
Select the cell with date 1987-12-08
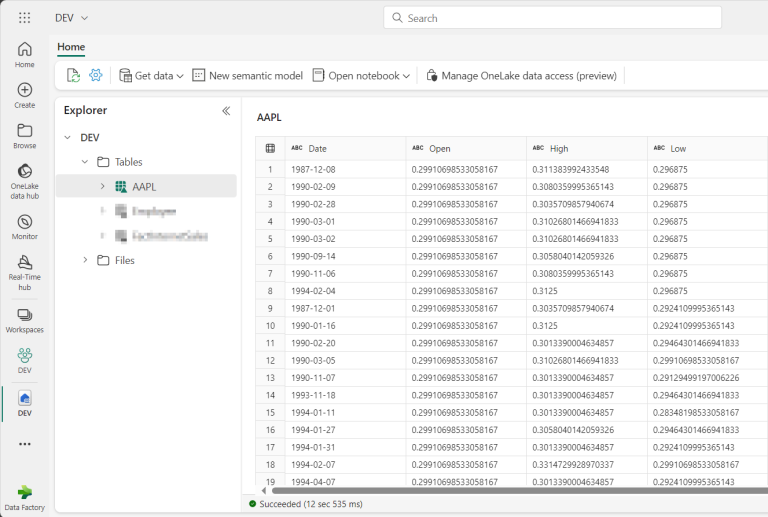click(x=345, y=169)
